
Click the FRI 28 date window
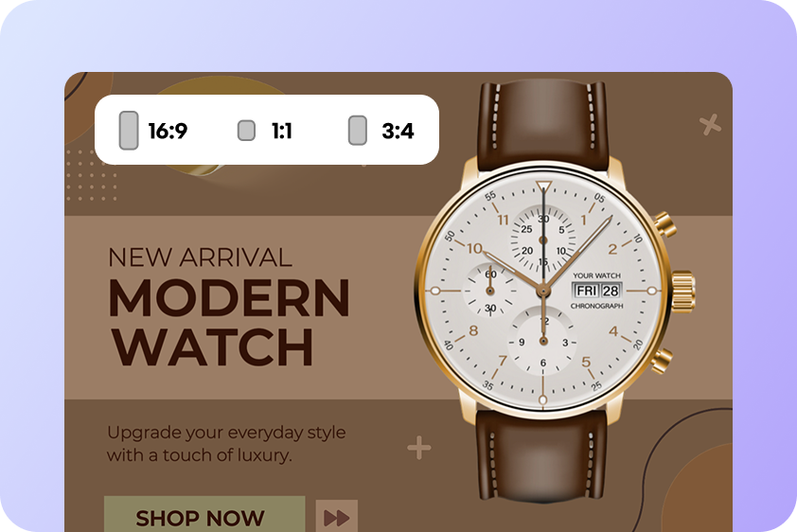click(596, 290)
